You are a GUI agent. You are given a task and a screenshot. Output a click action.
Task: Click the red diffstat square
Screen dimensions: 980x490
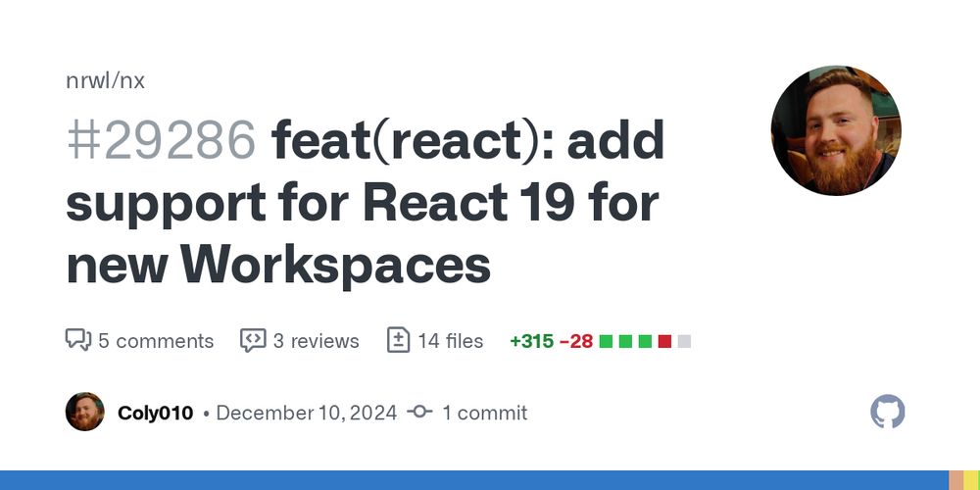(x=665, y=341)
